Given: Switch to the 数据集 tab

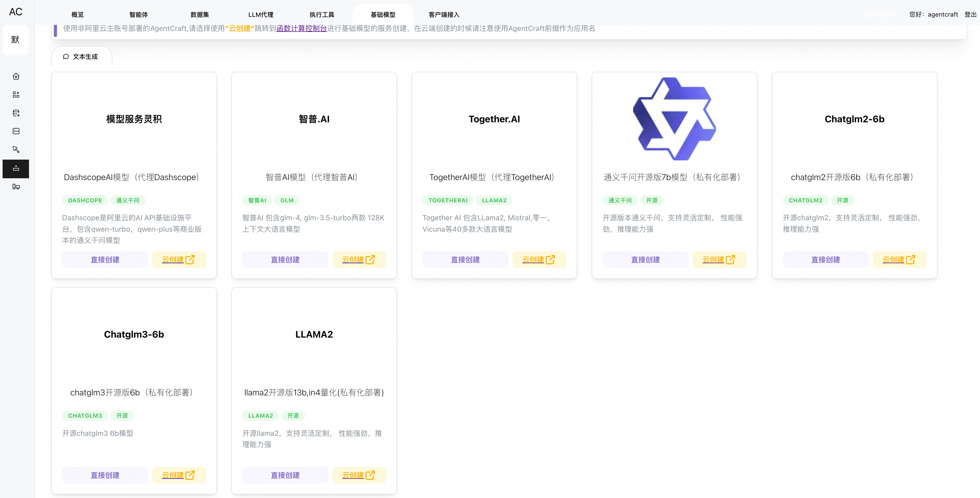Looking at the screenshot, I should pos(200,15).
